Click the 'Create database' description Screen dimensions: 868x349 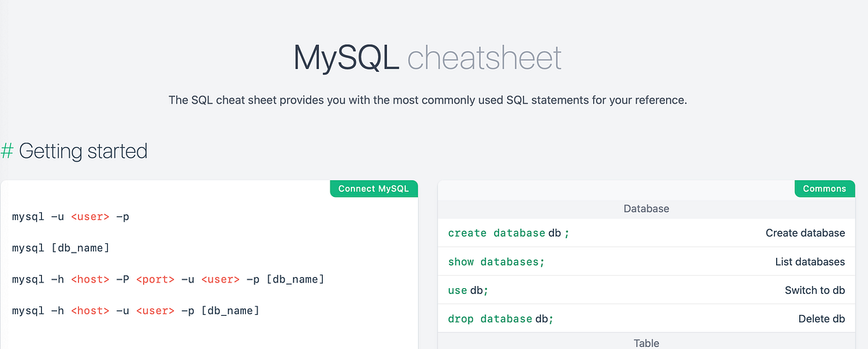[x=805, y=233]
